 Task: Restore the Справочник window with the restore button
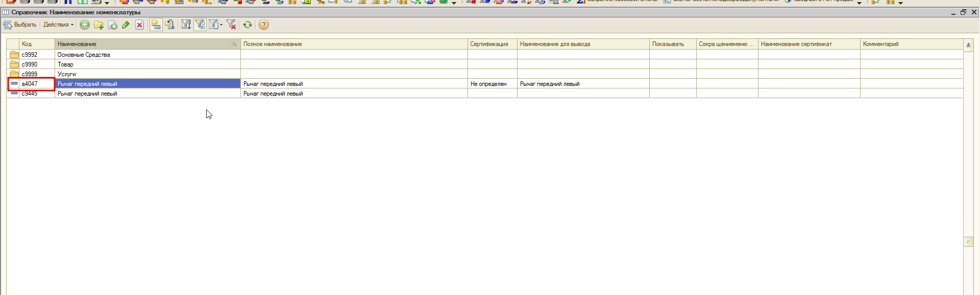[x=963, y=12]
